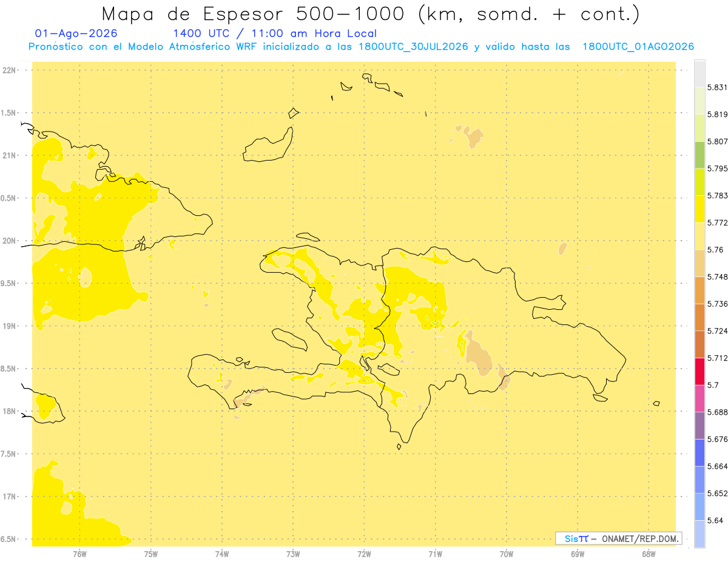Click the '17N' latitude axis label

(x=9, y=497)
